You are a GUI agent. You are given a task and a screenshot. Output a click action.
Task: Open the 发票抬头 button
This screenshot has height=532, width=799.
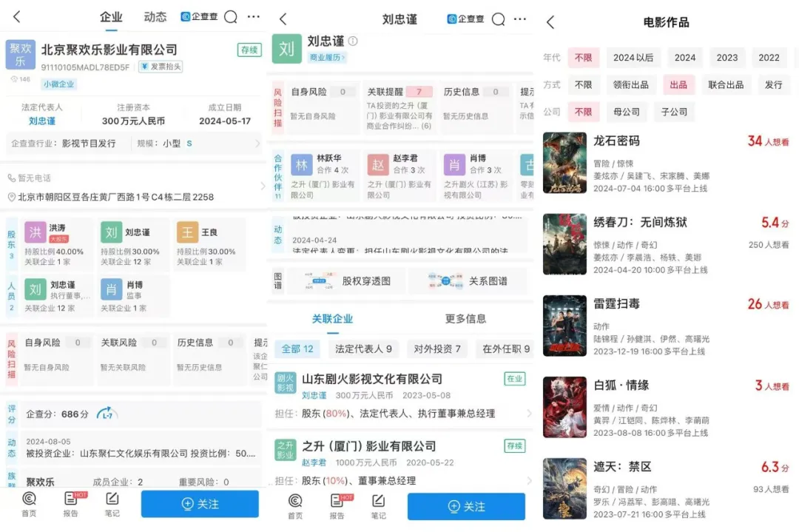pyautogui.click(x=161, y=67)
